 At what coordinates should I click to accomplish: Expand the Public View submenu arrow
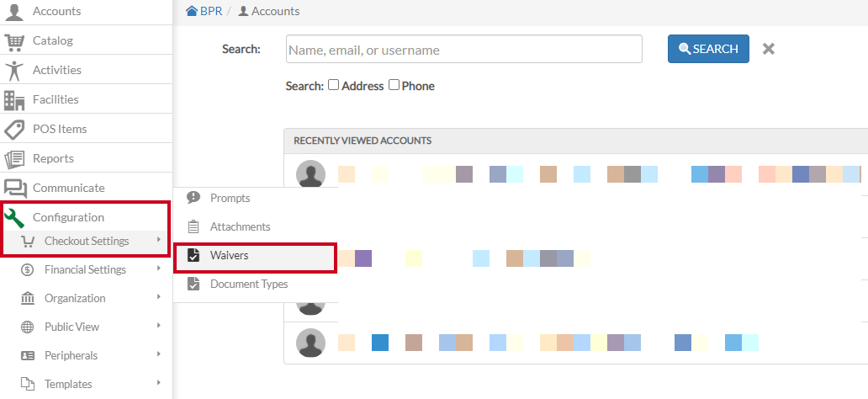[x=159, y=325]
